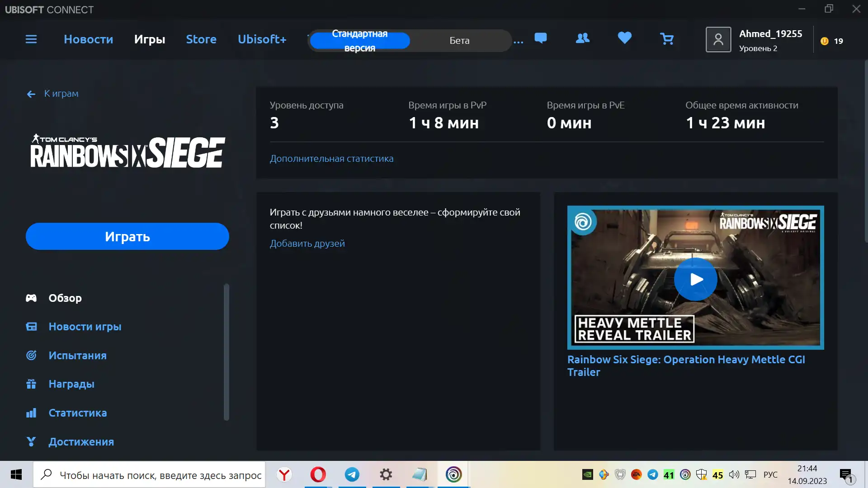Open the Settings gear in taskbar
Image resolution: width=868 pixels, height=488 pixels.
(x=386, y=474)
